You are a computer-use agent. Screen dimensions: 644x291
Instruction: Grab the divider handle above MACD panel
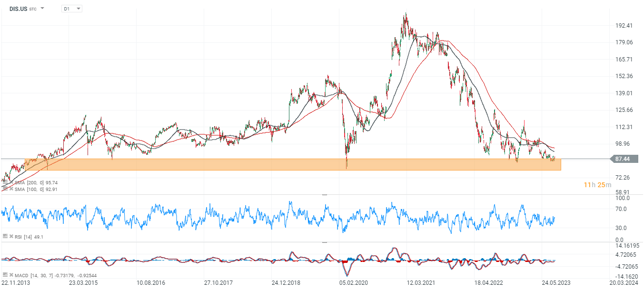point(325,242)
